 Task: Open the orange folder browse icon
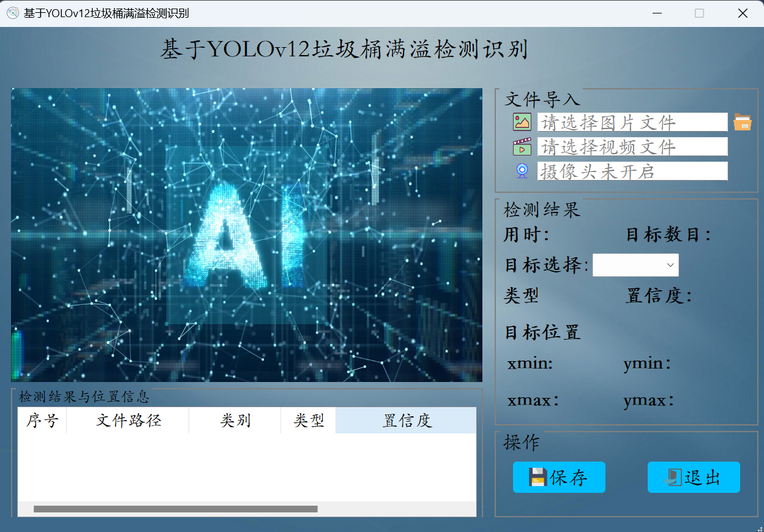pos(743,122)
